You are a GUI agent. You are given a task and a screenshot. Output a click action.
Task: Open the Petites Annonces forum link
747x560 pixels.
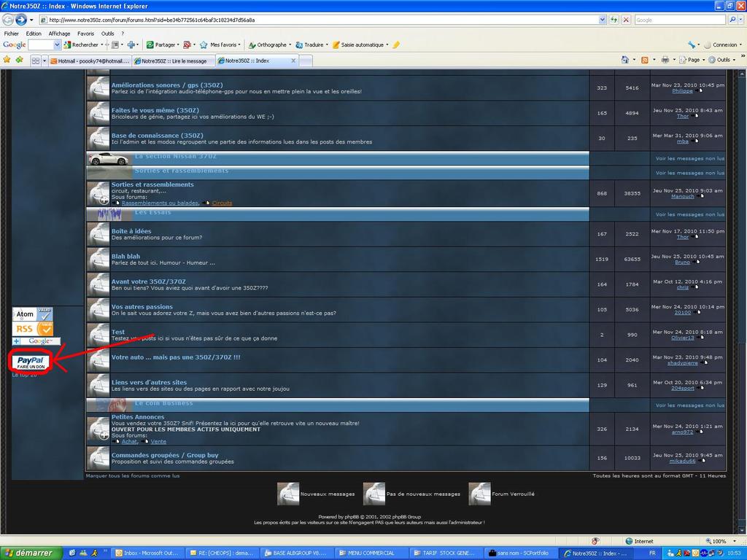point(138,417)
